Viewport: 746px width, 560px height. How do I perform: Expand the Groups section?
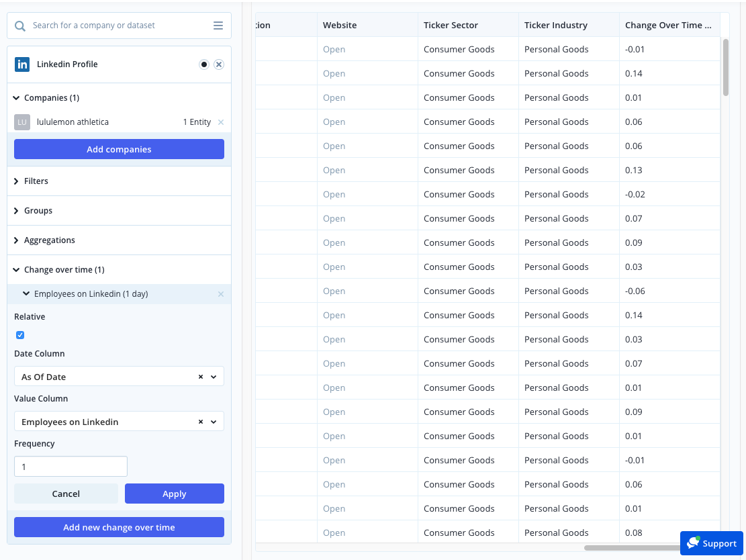click(16, 210)
